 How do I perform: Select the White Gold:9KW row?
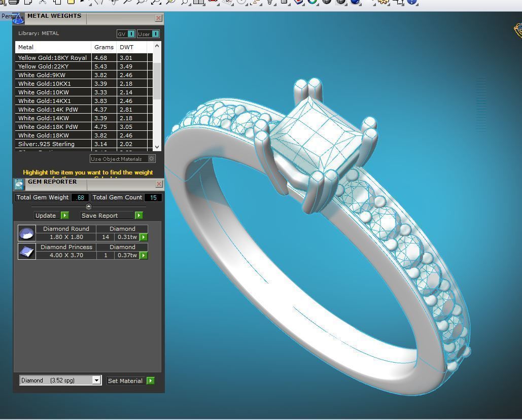pyautogui.click(x=84, y=75)
